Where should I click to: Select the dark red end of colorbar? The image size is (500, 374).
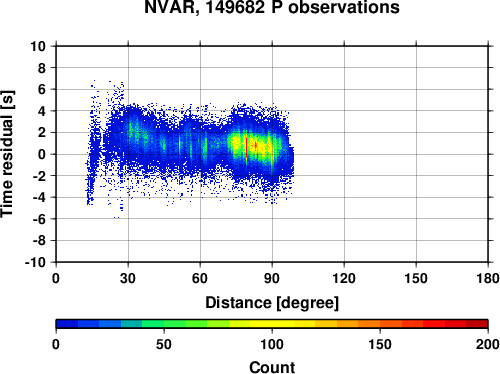pyautogui.click(x=477, y=323)
